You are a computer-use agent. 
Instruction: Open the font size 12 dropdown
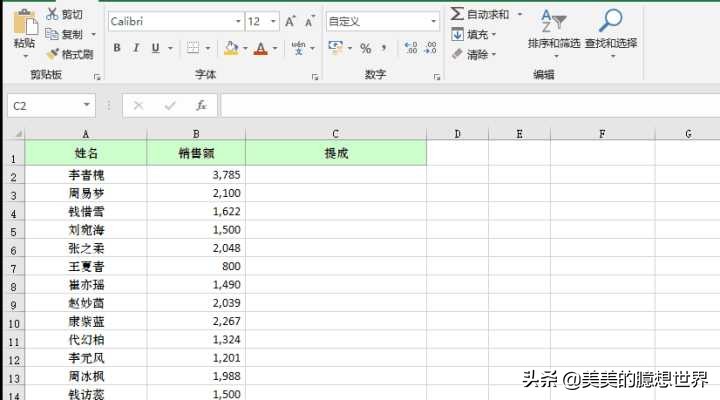click(273, 21)
